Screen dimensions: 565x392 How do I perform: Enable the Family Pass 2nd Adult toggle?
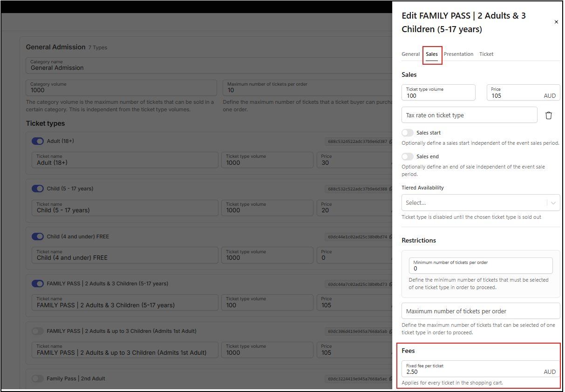(x=38, y=378)
